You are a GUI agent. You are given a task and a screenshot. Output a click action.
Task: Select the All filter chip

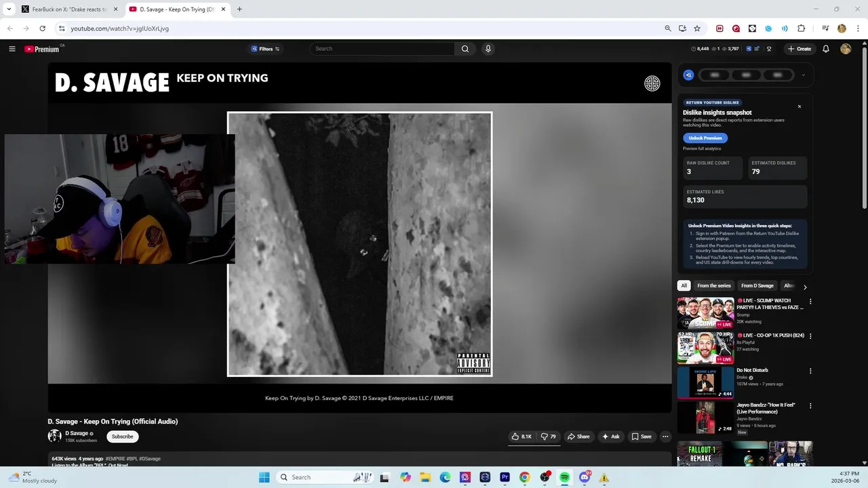(684, 286)
